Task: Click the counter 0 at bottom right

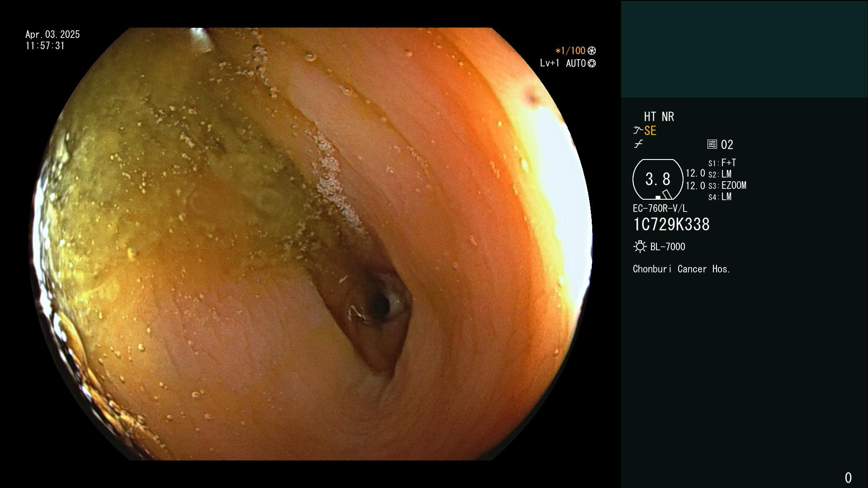Action: 848,478
